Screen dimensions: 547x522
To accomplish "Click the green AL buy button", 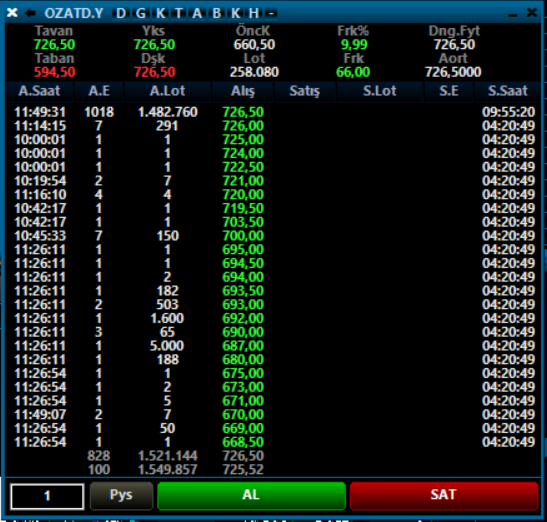I will (x=251, y=495).
